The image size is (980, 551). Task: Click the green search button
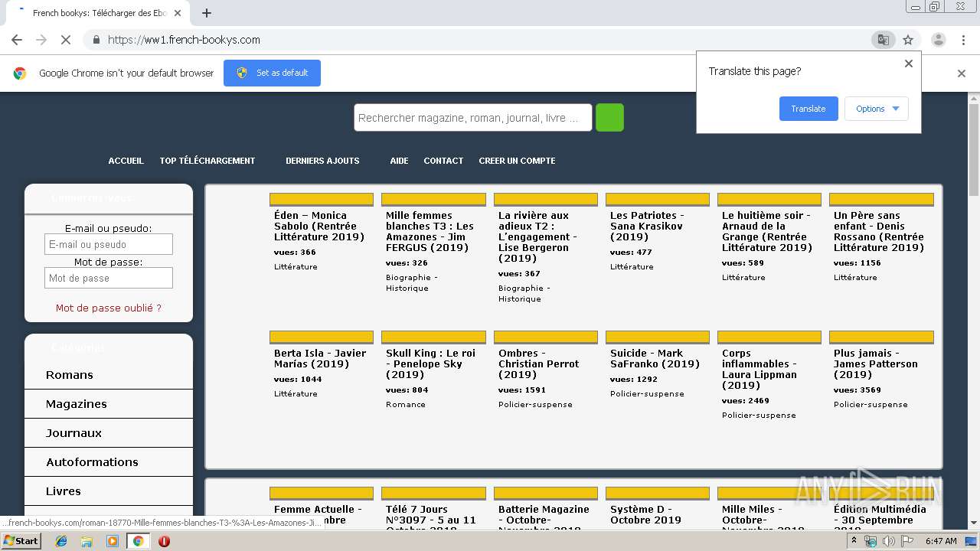(609, 118)
